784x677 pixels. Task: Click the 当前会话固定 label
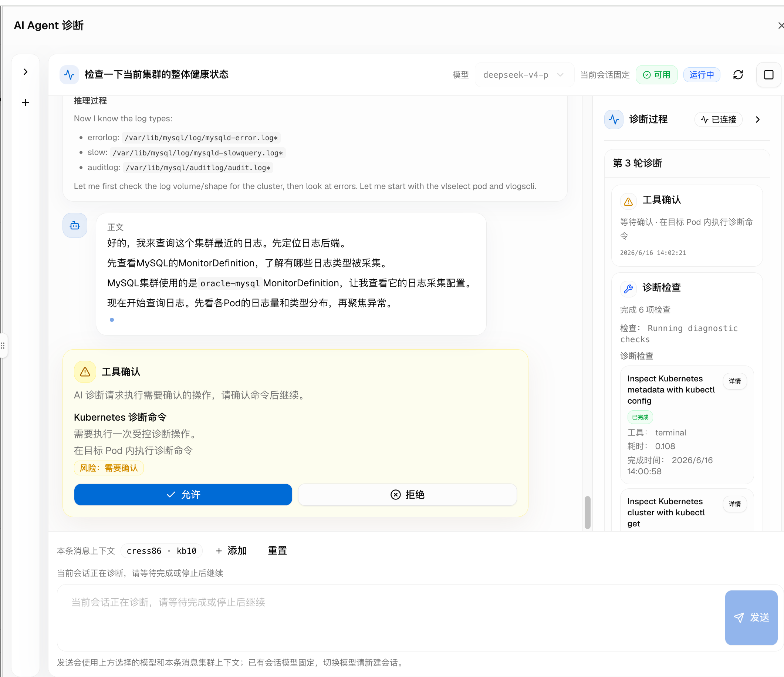605,75
